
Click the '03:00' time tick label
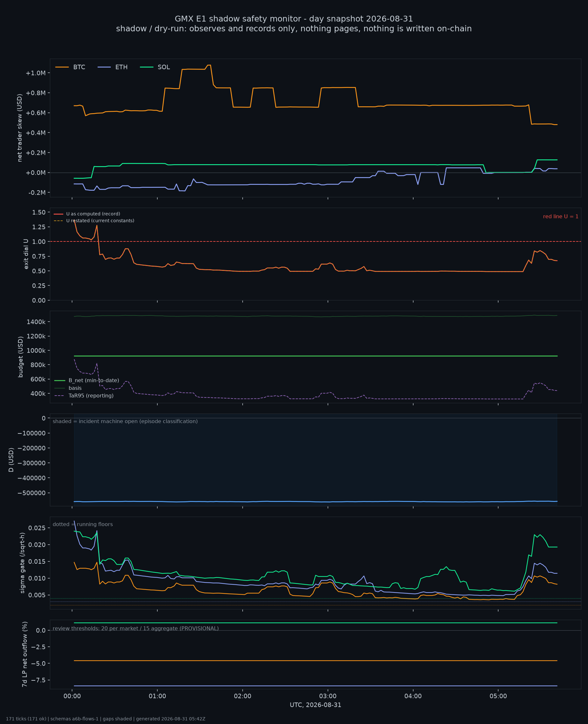click(x=328, y=696)
